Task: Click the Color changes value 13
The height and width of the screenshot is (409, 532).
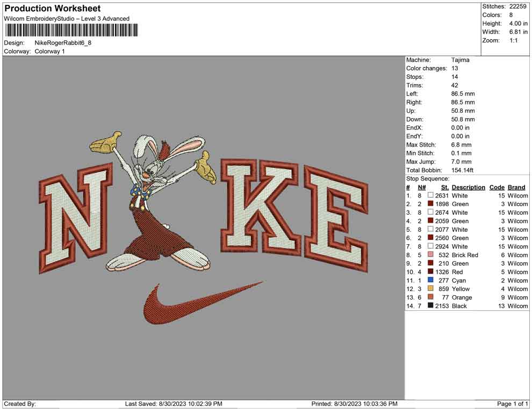Action: [x=455, y=68]
